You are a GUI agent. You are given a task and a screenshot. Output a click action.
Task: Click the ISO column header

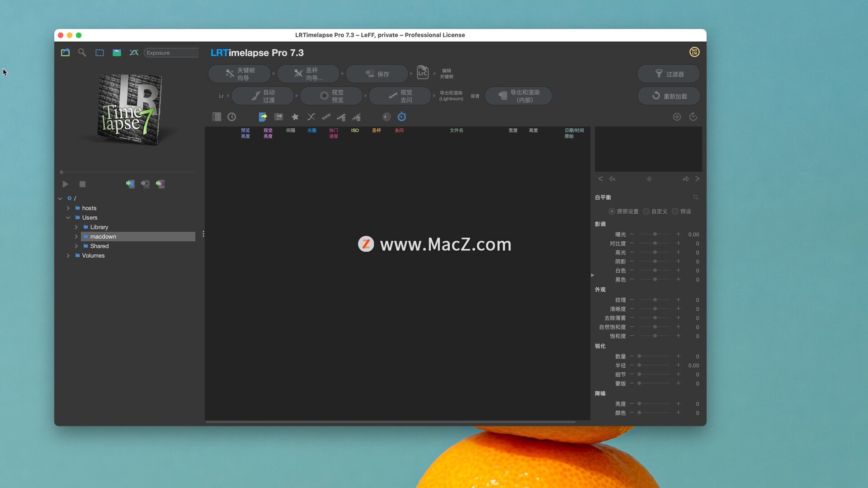coord(355,130)
